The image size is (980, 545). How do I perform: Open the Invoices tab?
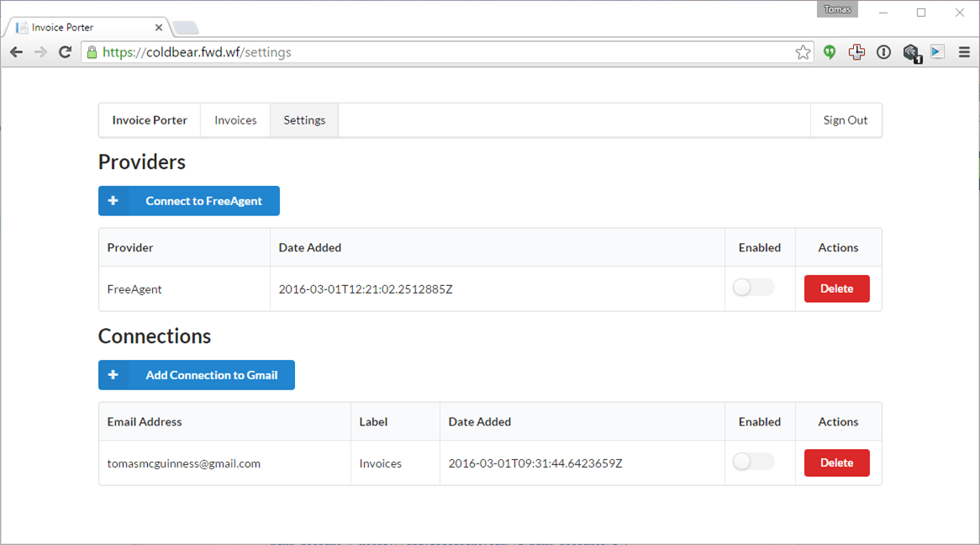pyautogui.click(x=235, y=120)
